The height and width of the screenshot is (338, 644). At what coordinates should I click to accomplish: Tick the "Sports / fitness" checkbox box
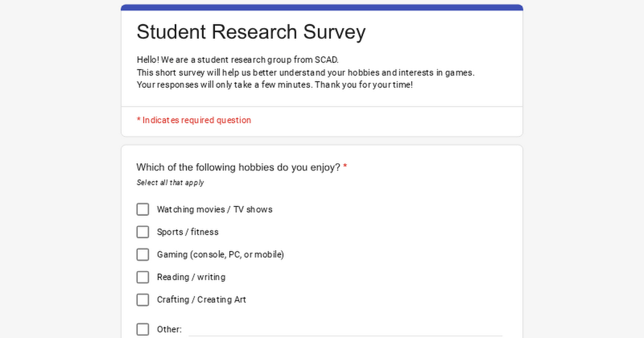click(143, 232)
